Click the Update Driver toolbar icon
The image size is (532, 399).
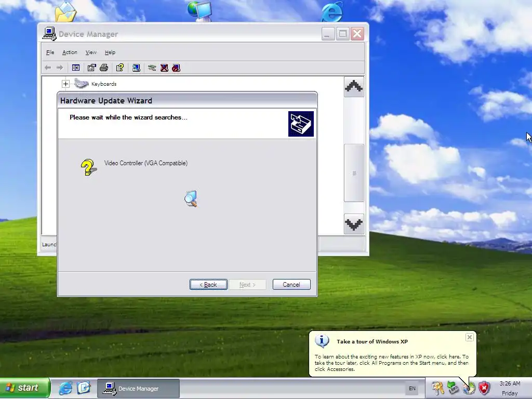(152, 68)
